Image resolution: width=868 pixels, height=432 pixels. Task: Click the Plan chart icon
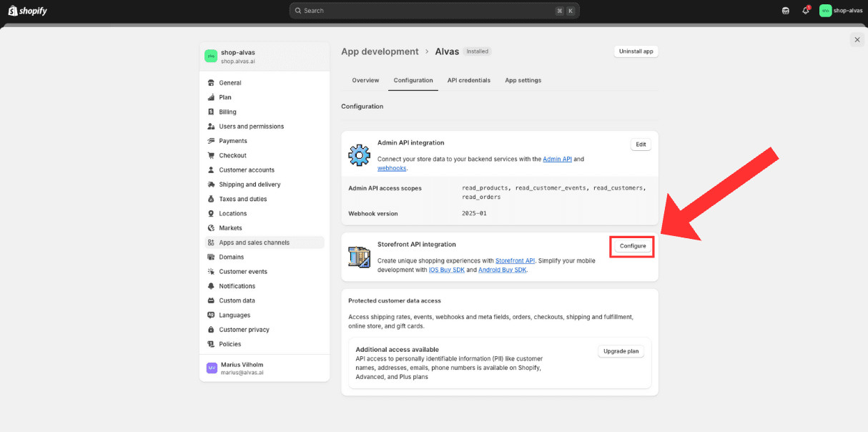(x=211, y=97)
